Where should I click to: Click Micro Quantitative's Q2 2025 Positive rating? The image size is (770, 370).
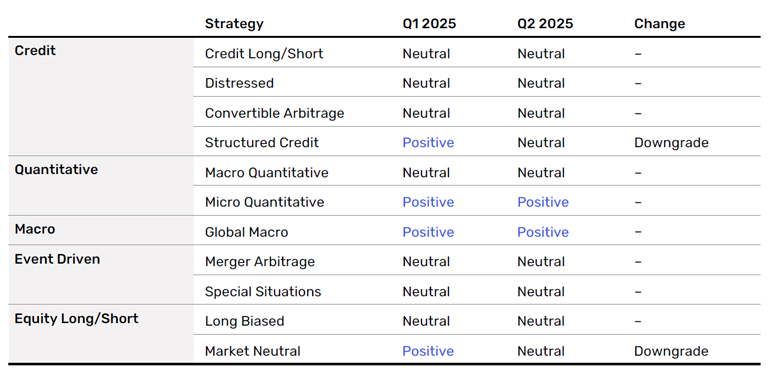(x=543, y=202)
